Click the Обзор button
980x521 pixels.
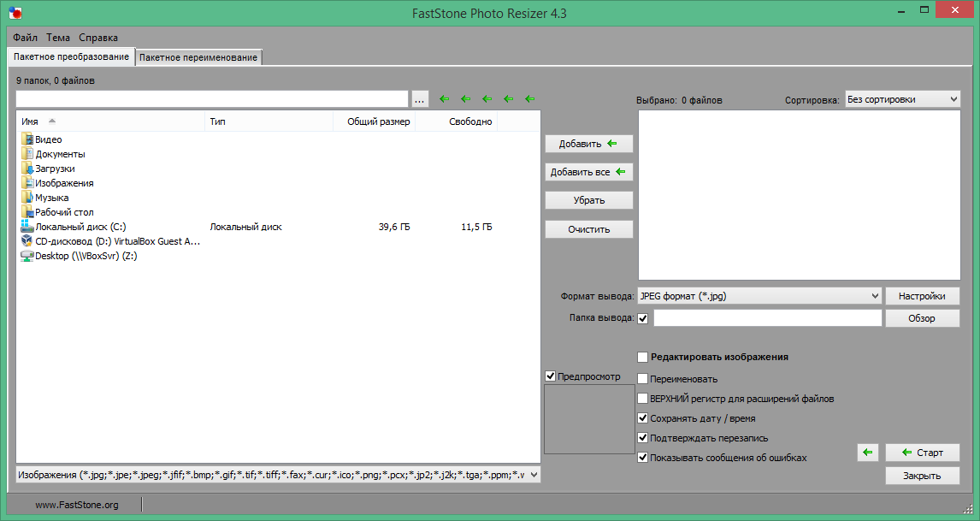(922, 318)
